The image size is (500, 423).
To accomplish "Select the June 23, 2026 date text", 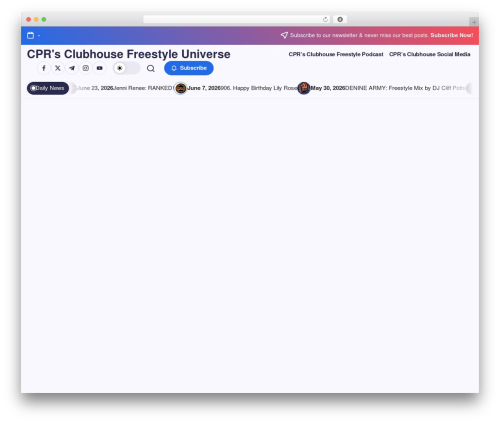I will coord(95,88).
